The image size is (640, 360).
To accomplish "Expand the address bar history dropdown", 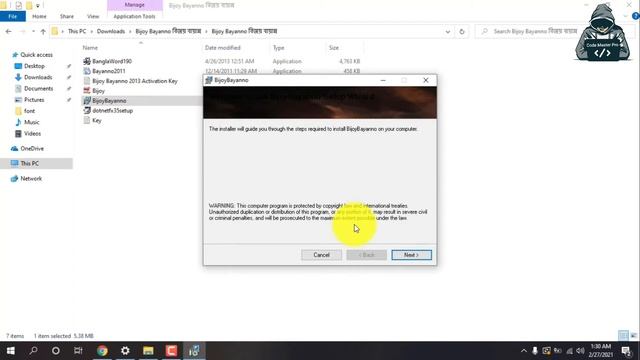I will point(448,31).
